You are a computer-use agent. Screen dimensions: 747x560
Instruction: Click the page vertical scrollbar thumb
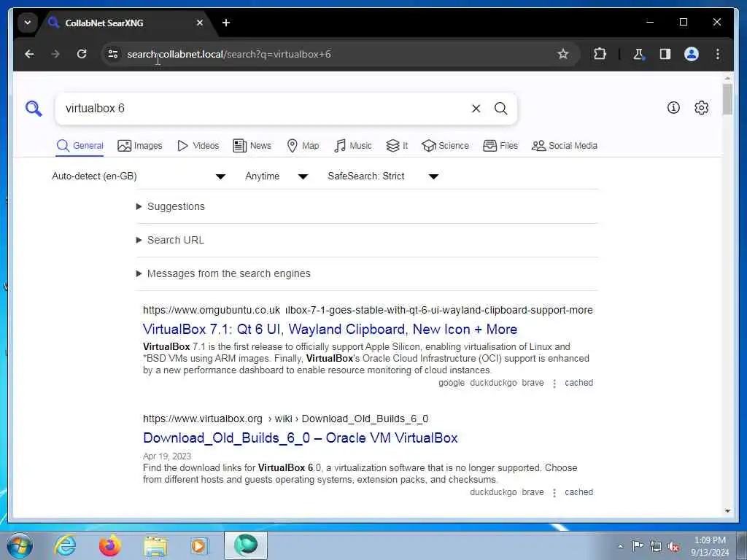coord(727,99)
